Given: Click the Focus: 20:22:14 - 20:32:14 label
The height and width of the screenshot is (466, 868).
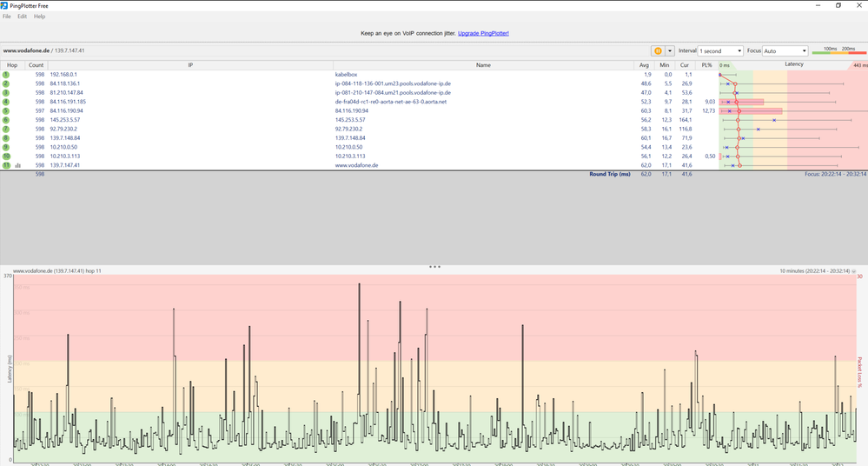Looking at the screenshot, I should click(x=836, y=174).
